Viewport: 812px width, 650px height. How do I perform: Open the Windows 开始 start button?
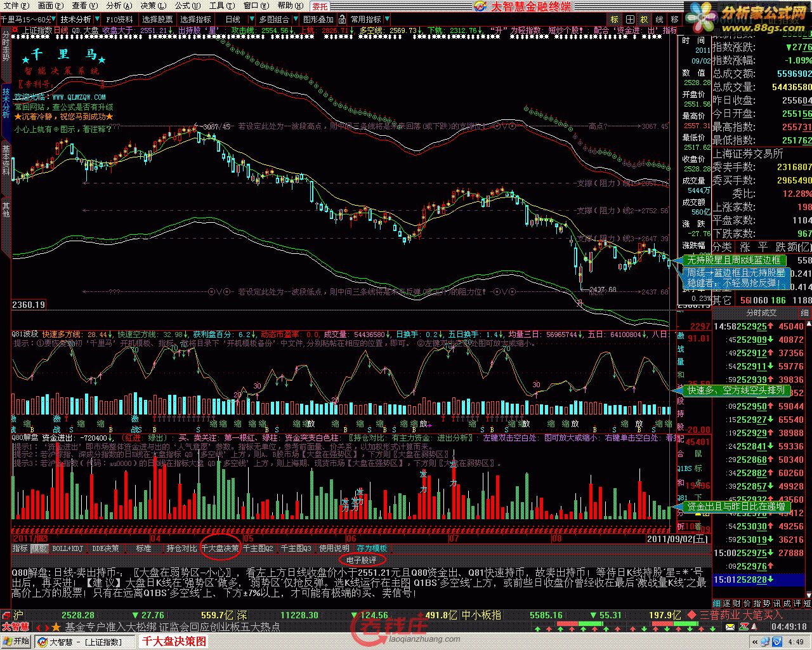16,641
